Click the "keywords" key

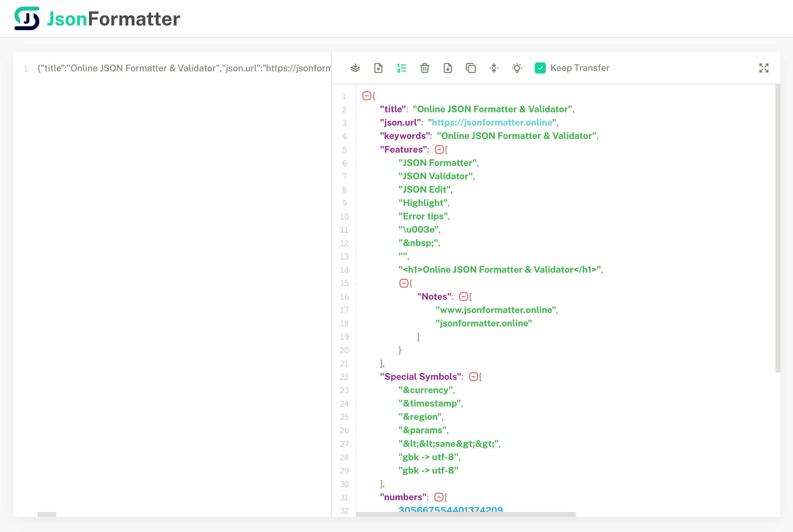[x=405, y=136]
